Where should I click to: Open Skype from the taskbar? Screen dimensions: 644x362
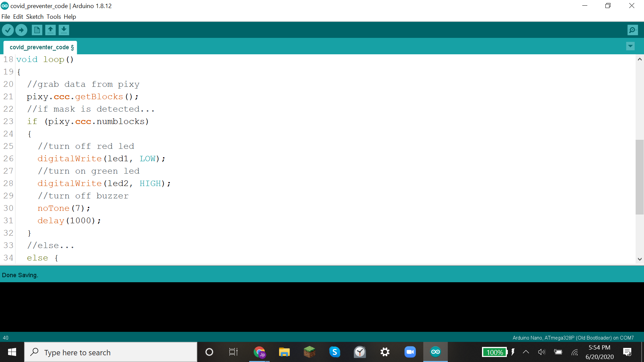click(x=335, y=352)
